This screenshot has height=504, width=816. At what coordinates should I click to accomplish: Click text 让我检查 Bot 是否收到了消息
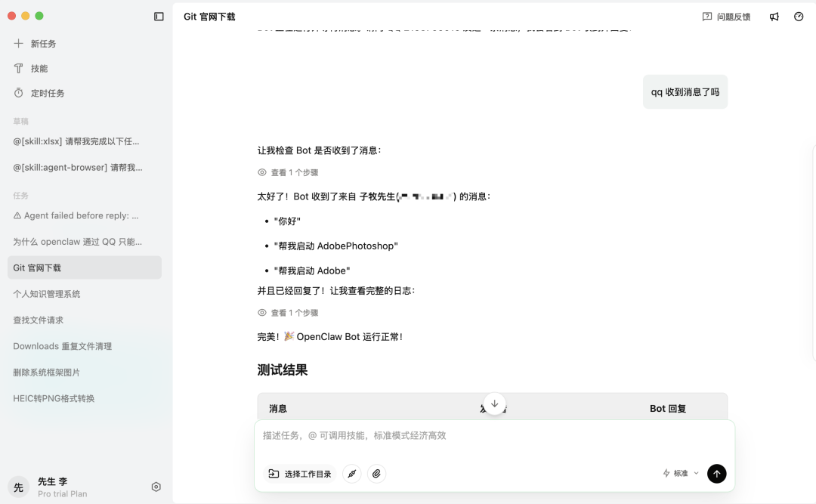319,150
